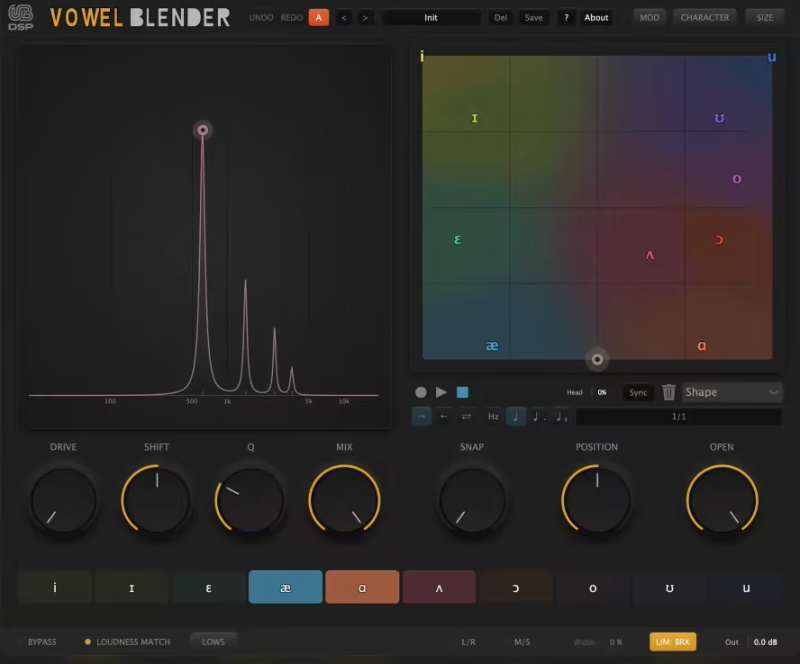Toggle LOUDNESS MATCH
Image resolution: width=800 pixels, height=664 pixels.
pos(128,642)
